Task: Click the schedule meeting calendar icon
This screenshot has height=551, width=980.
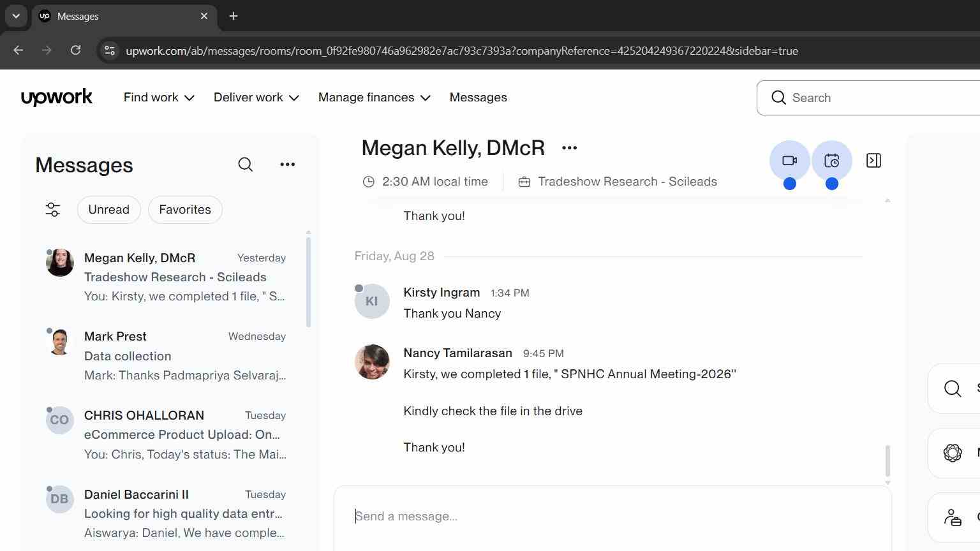Action: click(x=831, y=161)
